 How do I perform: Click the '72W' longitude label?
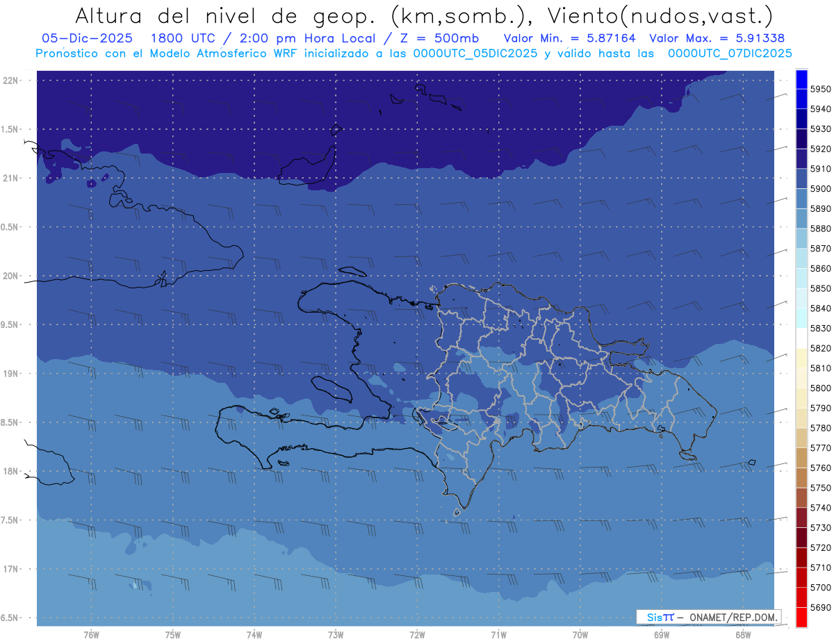417,635
